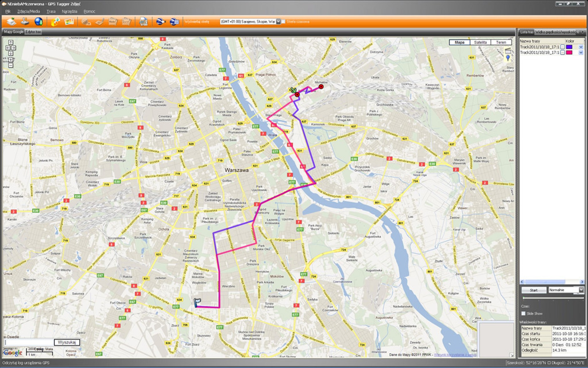Switch to the Edytor tras tab
Screen dimensions: 588x368
(x=33, y=32)
